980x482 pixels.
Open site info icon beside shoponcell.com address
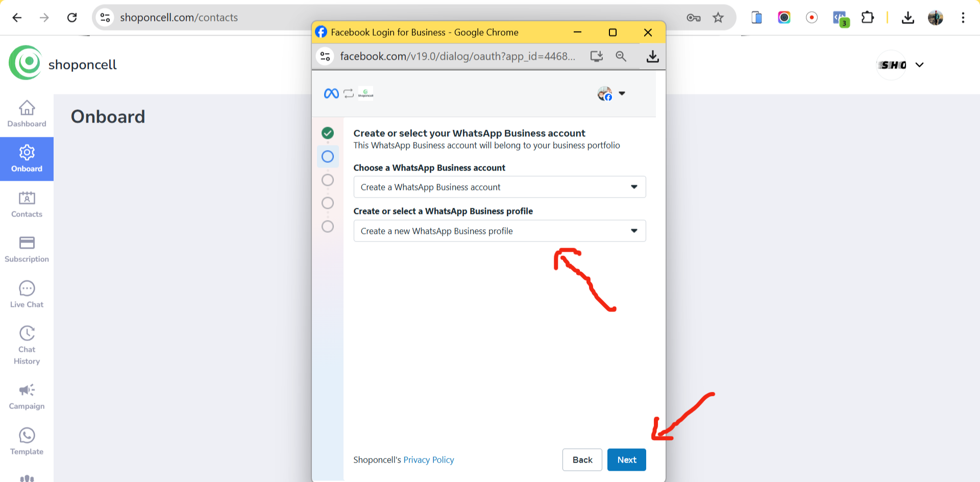(105, 17)
